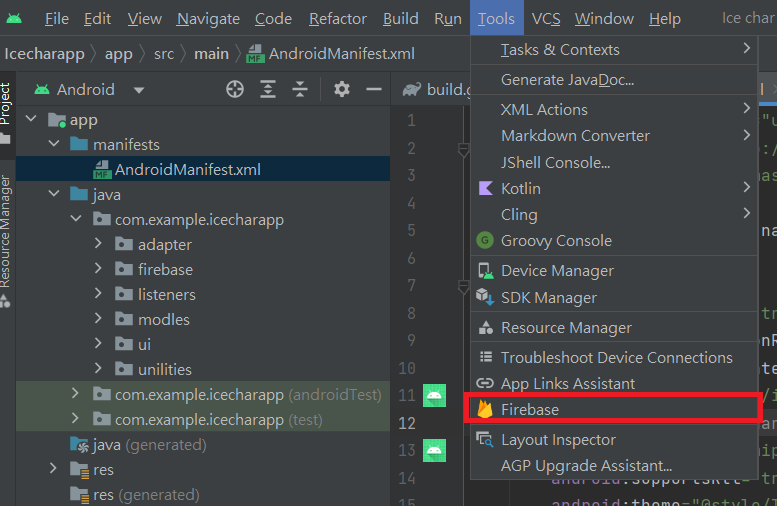Click the manifest file icon in breadcrumb

pyautogui.click(x=255, y=54)
